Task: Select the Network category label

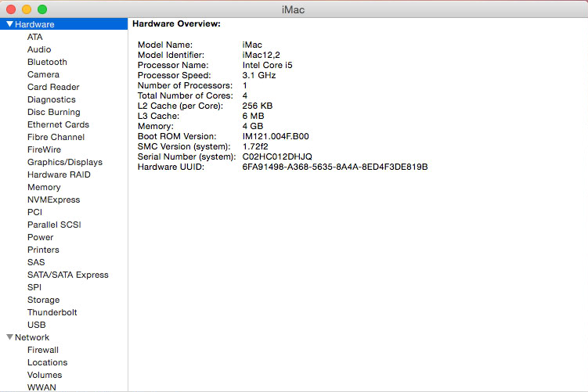Action: (32, 337)
